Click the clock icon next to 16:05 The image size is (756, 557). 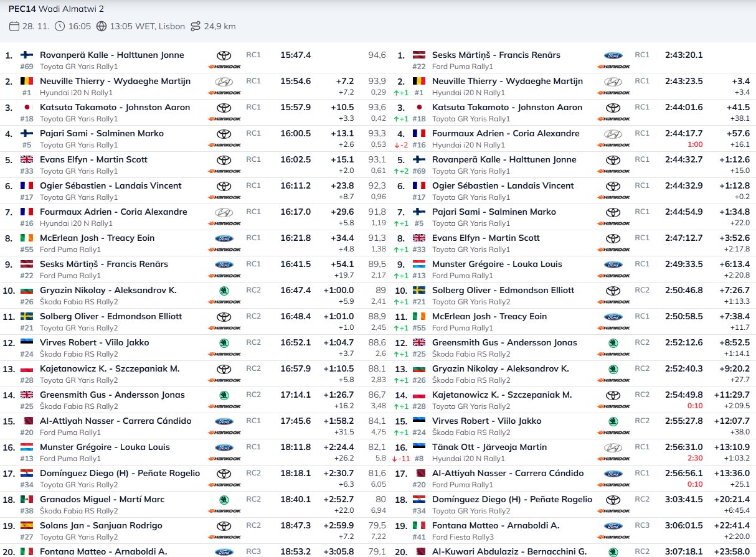pos(60,26)
